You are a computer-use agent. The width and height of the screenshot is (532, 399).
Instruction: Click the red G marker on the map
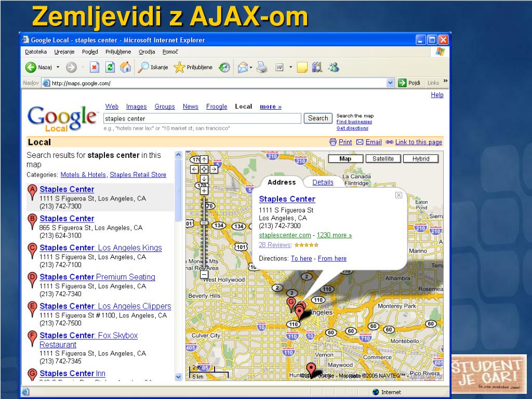[x=291, y=303]
